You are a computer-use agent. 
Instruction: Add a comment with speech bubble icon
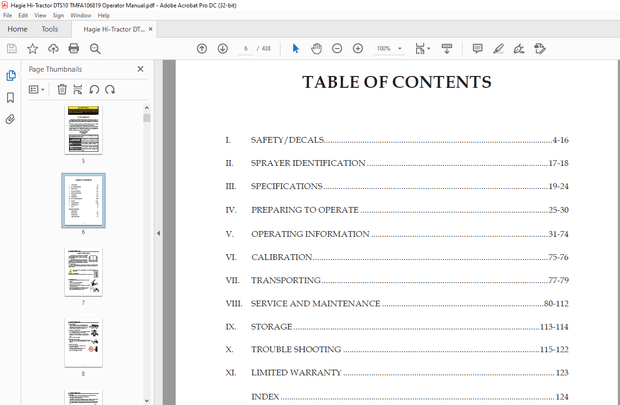478,49
